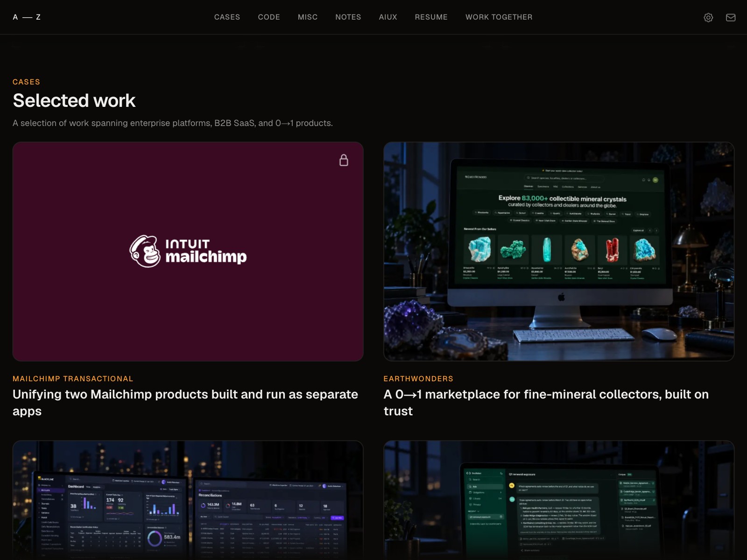Click the lock icon on Mailchimp card
The image size is (747, 560).
(x=344, y=160)
